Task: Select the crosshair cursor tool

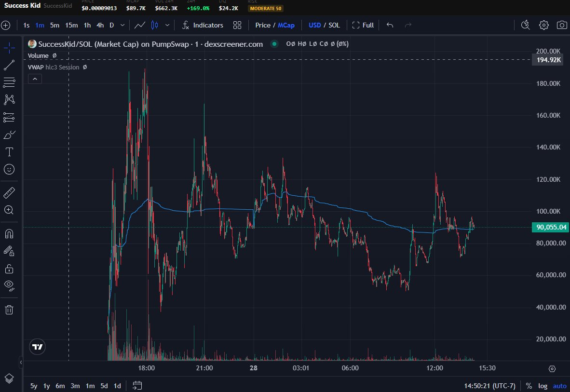Action: point(9,48)
